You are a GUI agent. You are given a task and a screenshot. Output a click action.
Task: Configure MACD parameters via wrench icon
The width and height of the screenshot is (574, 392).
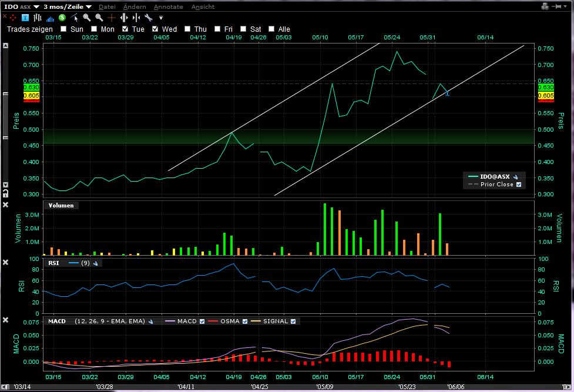pyautogui.click(x=151, y=321)
